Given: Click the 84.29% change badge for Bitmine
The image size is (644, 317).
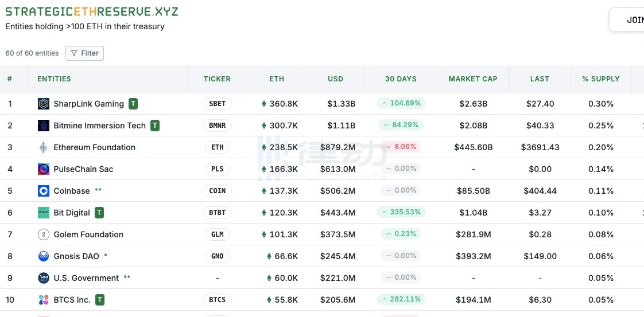Looking at the screenshot, I should click(x=401, y=125).
